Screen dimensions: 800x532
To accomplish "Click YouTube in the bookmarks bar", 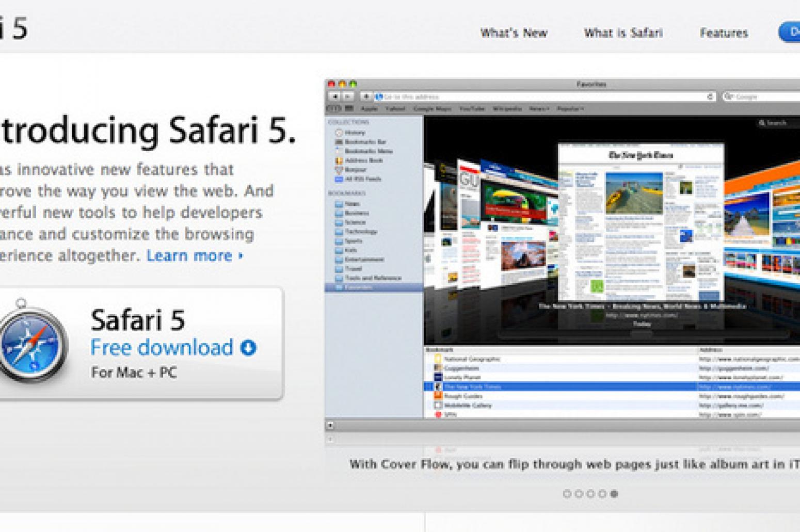I will click(472, 109).
